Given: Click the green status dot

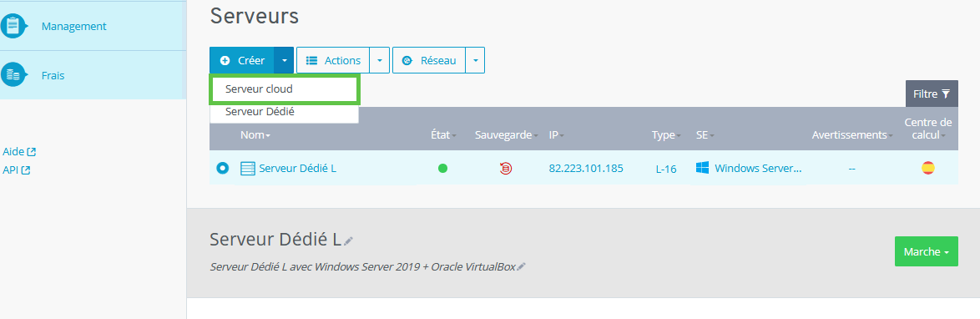Looking at the screenshot, I should pos(443,168).
